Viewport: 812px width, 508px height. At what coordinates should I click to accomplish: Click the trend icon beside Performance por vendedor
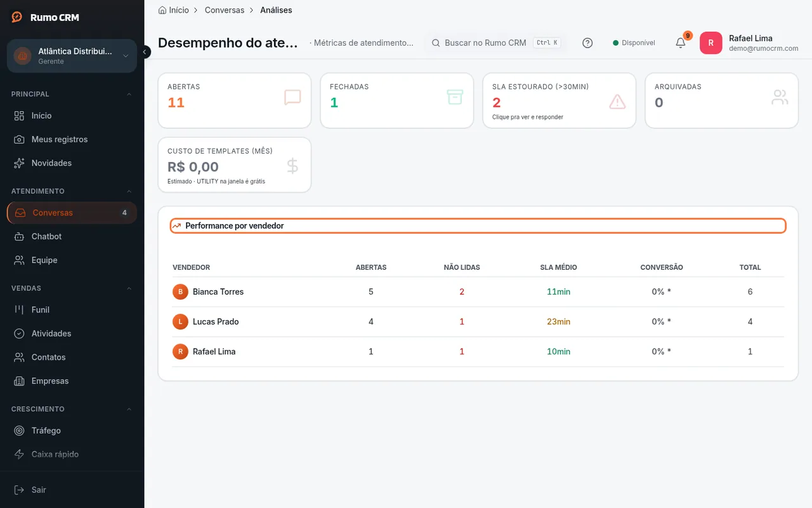[x=177, y=226]
